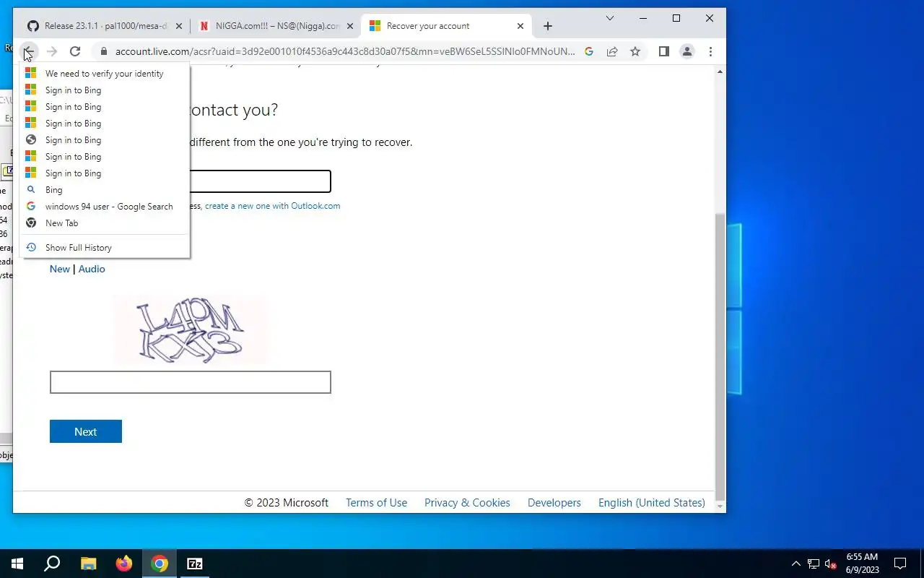Show hidden system tray icons
Image resolution: width=924 pixels, height=578 pixels.
(x=796, y=564)
